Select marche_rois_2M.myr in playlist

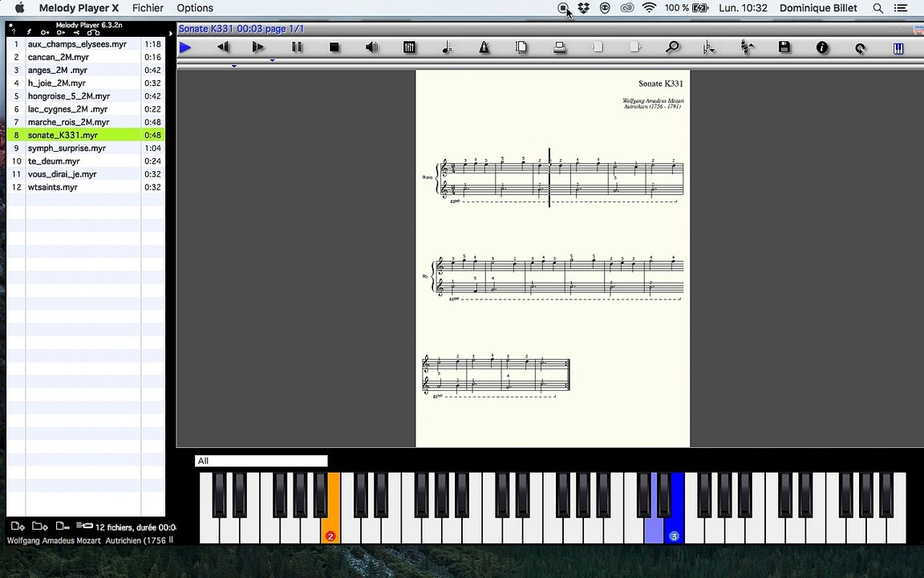coord(86,122)
